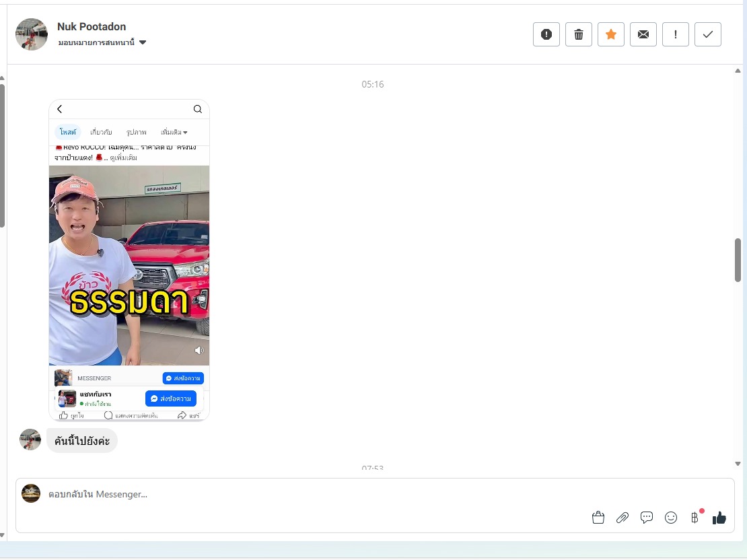Mark conversation unread with envelope icon
747x560 pixels.
[x=643, y=34]
